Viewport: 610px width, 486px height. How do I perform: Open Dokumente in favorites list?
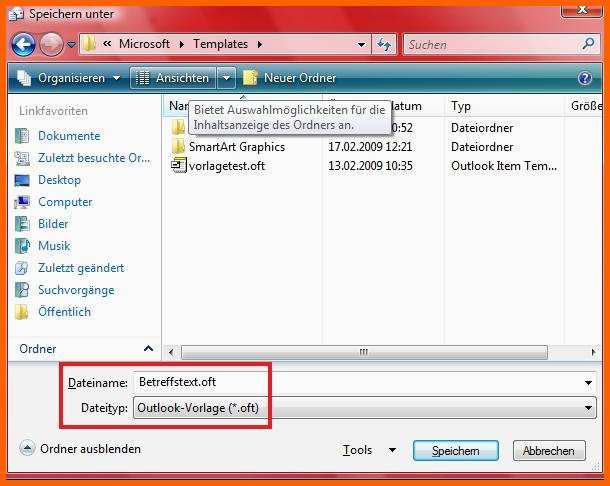[x=69, y=136]
